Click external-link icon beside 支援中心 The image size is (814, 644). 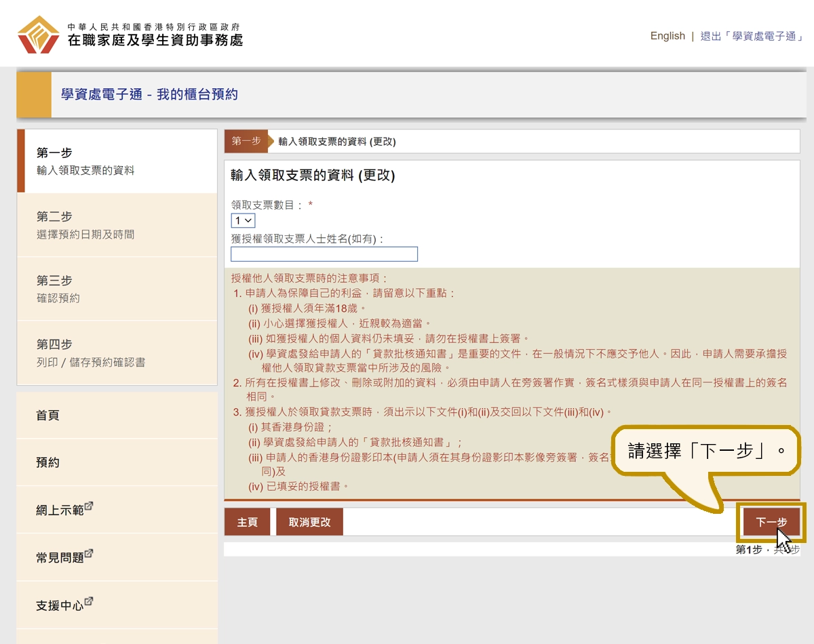(88, 601)
